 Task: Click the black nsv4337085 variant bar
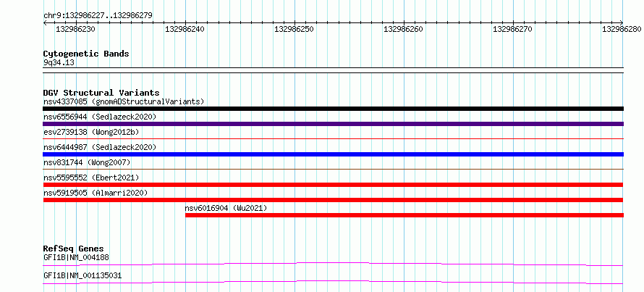tap(333, 109)
